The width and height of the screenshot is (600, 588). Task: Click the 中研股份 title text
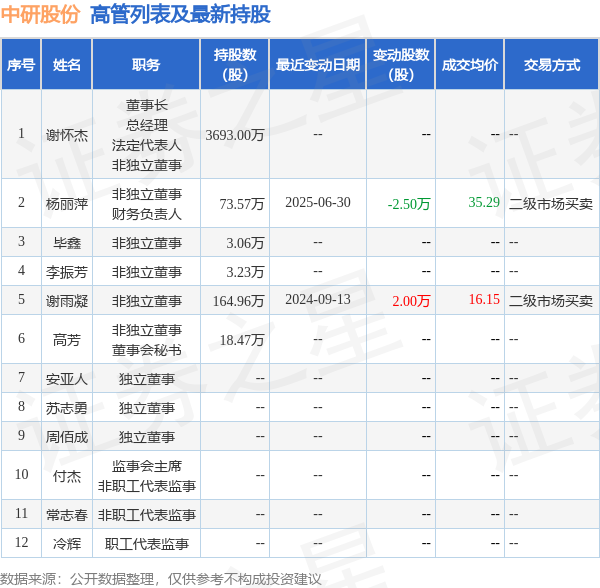pyautogui.click(x=41, y=15)
